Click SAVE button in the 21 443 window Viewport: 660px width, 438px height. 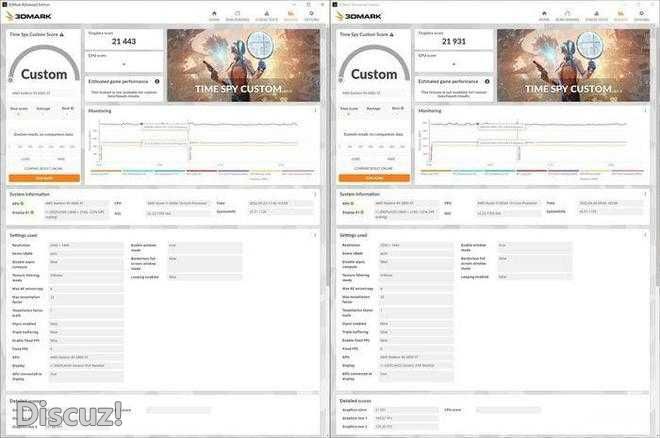coord(61,159)
